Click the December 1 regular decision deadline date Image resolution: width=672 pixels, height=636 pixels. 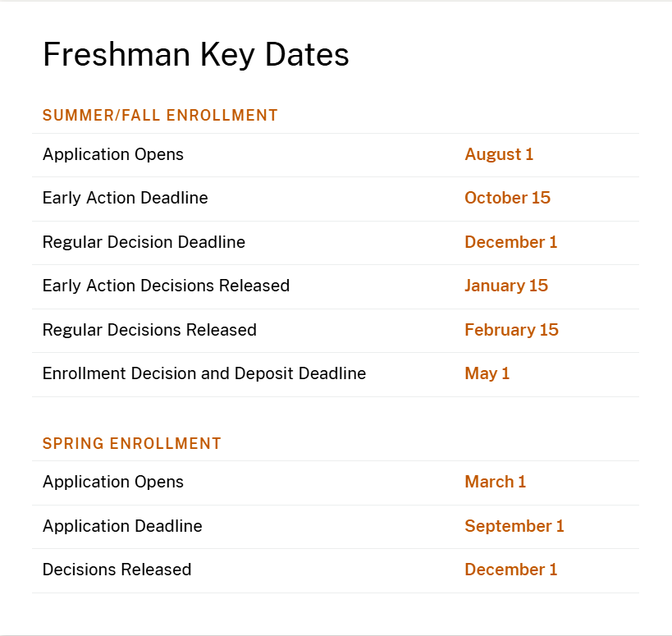(510, 242)
